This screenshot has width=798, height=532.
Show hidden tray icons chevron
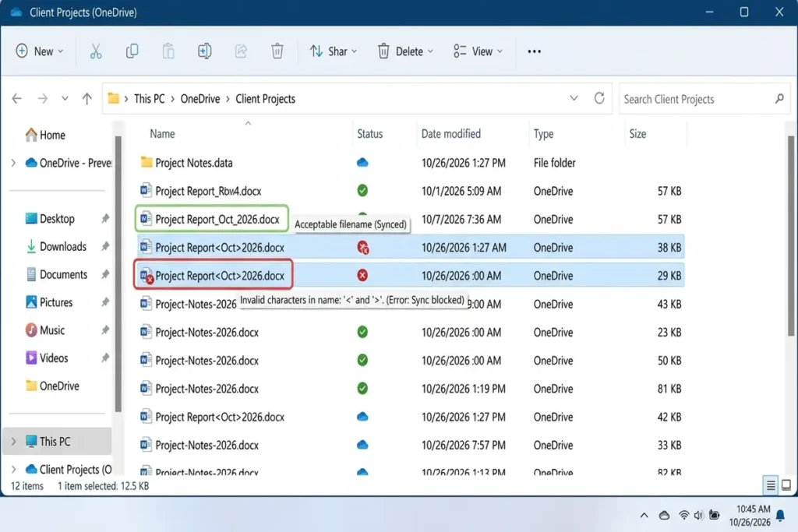coord(644,515)
